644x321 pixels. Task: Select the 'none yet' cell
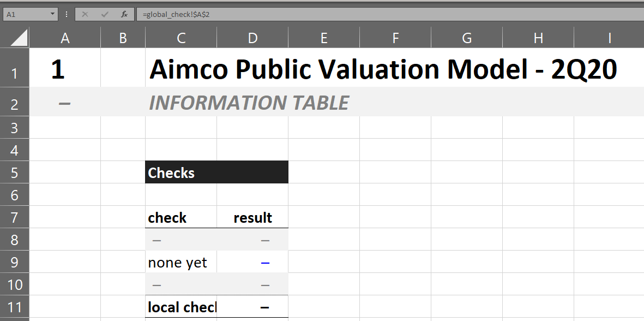pyautogui.click(x=181, y=262)
